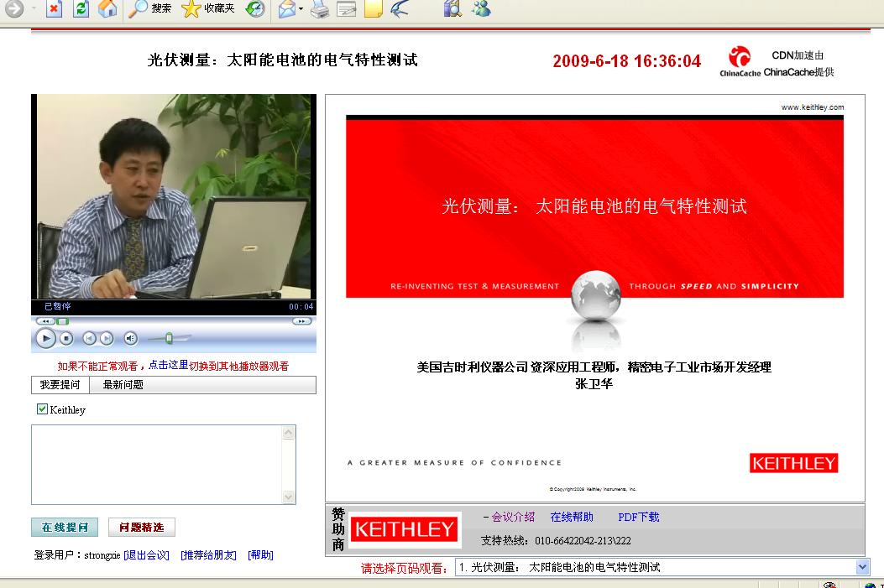884x588 pixels.
Task: Click the red KEITHLEY logo on slide
Action: (793, 463)
